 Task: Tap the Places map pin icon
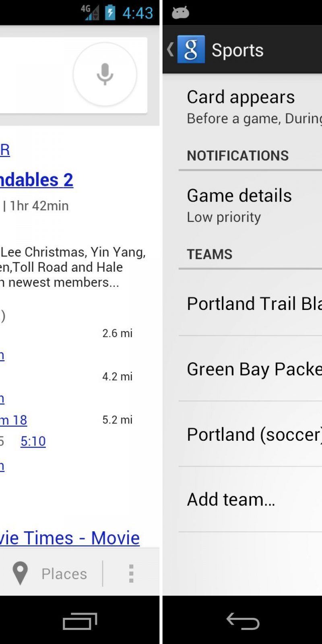[x=20, y=573]
